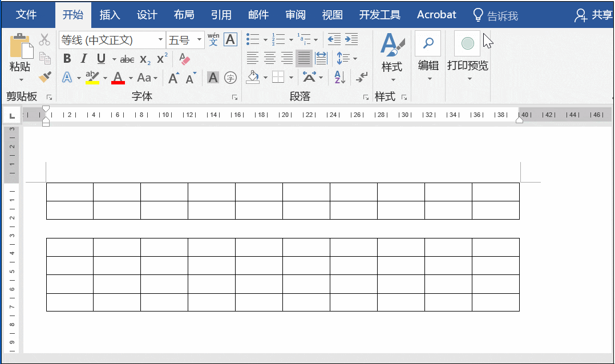Toggle Italic formatting
Screen dimensions: 615x364
[84, 59]
